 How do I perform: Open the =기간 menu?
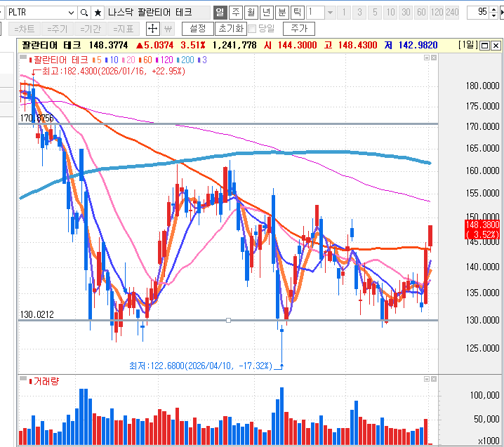click(x=91, y=29)
